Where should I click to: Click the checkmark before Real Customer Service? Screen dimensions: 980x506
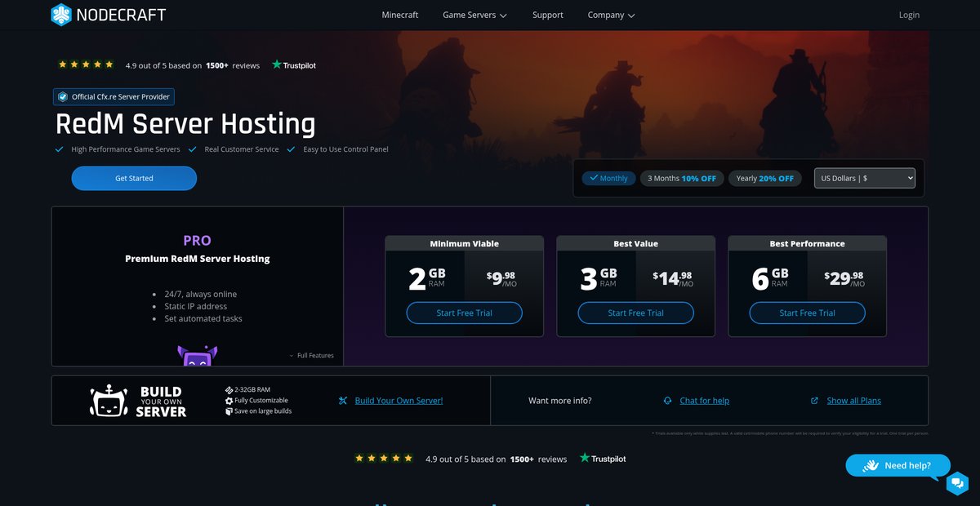pos(192,149)
